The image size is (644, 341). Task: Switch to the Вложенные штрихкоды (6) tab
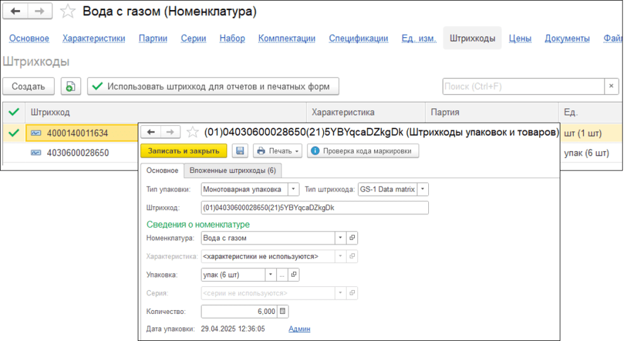click(233, 170)
